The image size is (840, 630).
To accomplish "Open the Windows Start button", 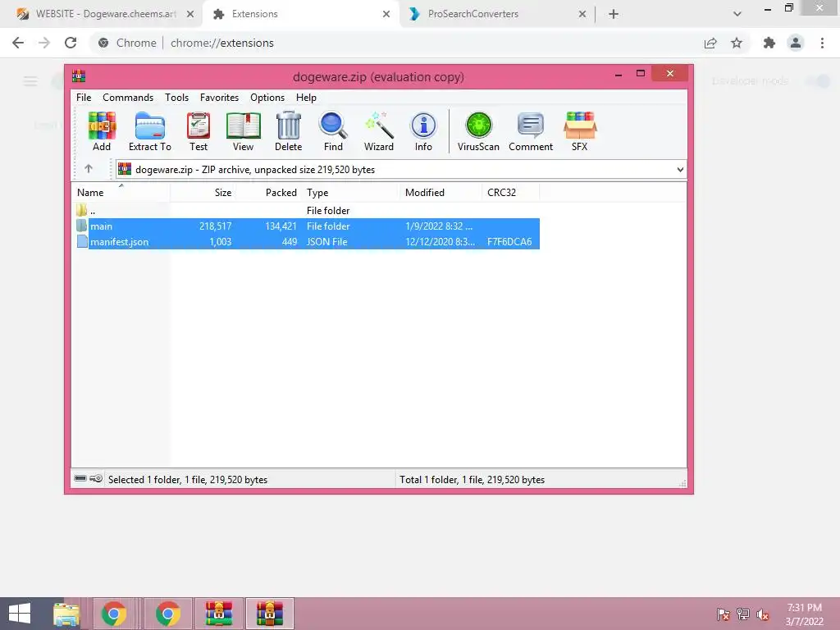I will [21, 614].
